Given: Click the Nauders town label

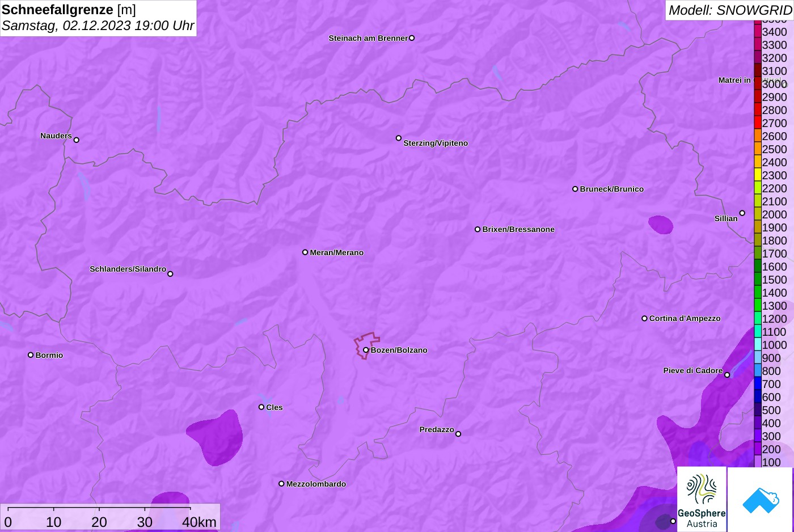Looking at the screenshot, I should click(56, 136).
